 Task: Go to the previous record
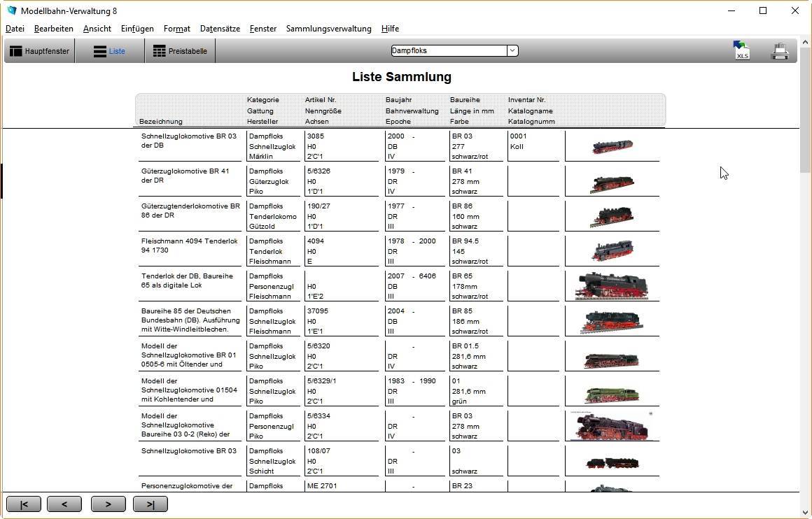coord(64,504)
